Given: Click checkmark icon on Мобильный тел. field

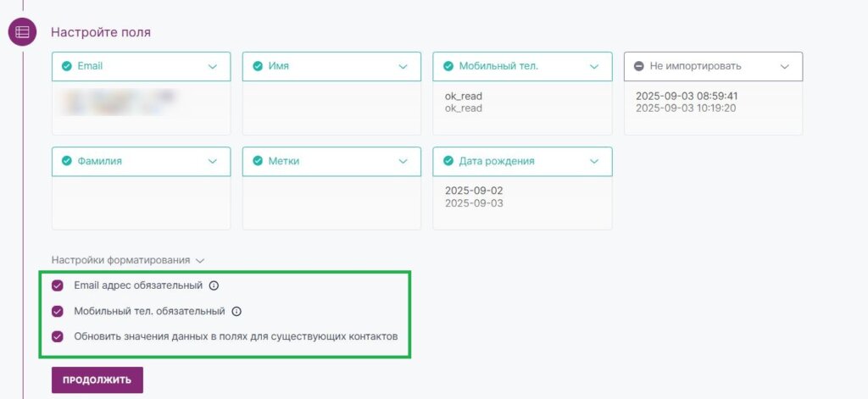Looking at the screenshot, I should (x=448, y=66).
